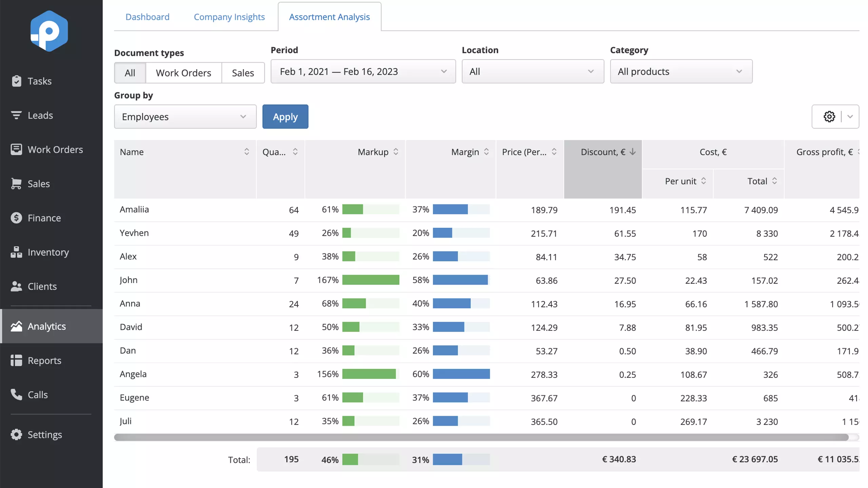Click the Gross profit, € column header
The image size is (868, 488).
tap(825, 152)
